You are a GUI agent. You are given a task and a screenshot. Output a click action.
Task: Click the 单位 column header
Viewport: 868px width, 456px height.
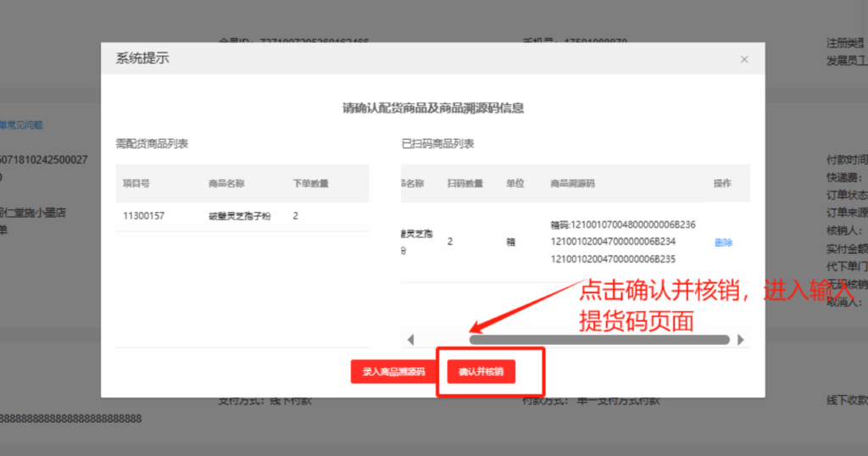[x=515, y=183]
